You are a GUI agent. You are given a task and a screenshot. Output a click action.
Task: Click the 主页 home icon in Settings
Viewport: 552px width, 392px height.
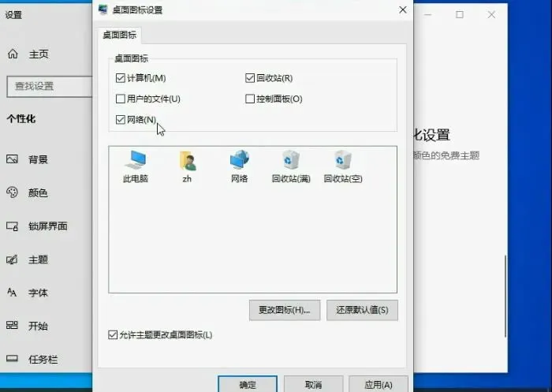13,54
